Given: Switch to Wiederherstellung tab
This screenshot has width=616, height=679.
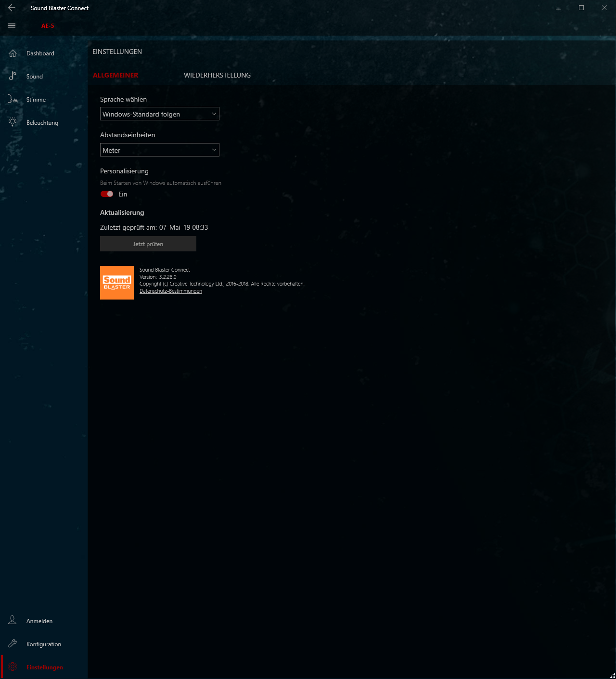Looking at the screenshot, I should 217,75.
